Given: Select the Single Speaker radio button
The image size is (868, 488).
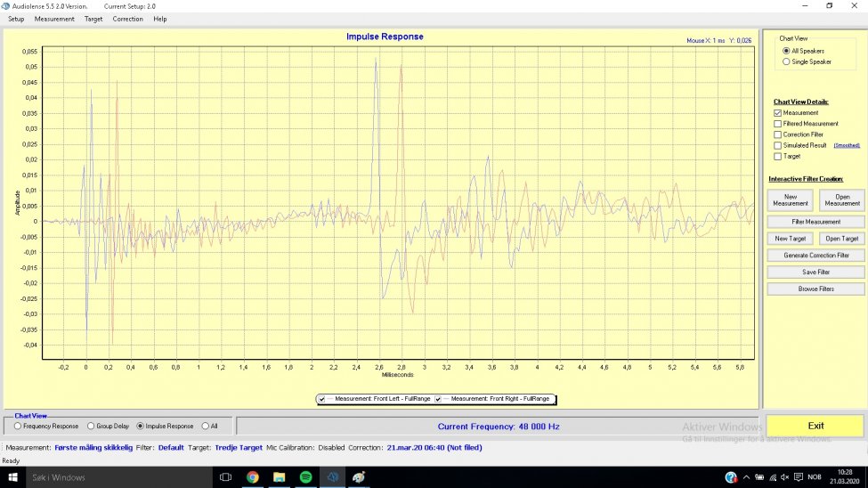Looking at the screenshot, I should (785, 61).
